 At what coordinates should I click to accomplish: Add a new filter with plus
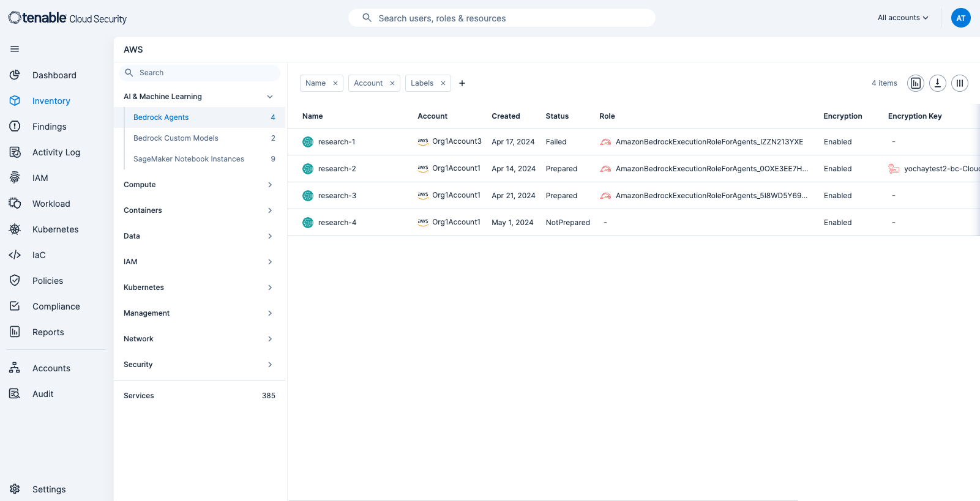click(x=462, y=83)
